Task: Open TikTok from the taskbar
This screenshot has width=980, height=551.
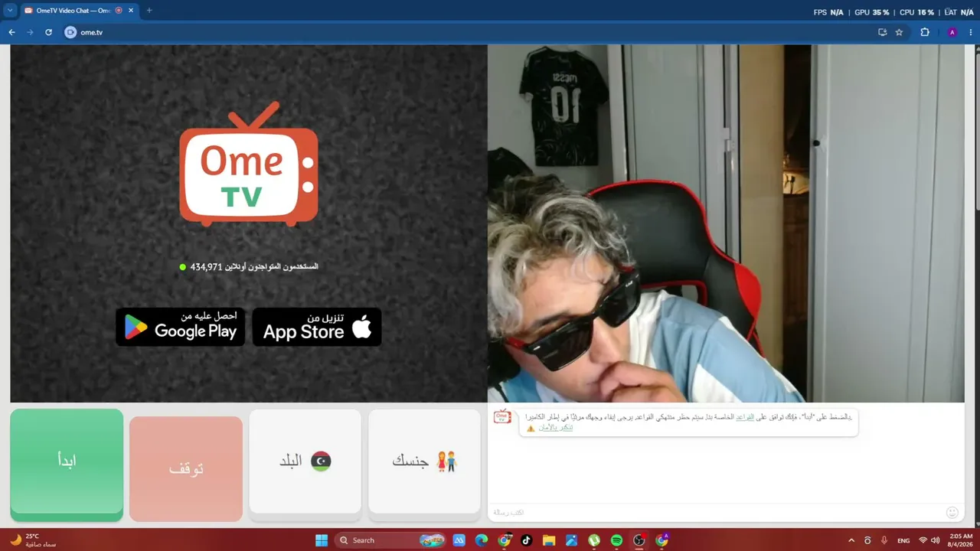Action: pyautogui.click(x=526, y=540)
